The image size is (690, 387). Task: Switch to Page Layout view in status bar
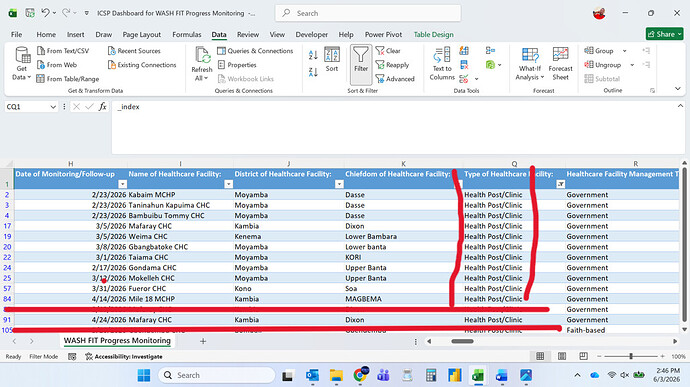(x=562, y=356)
